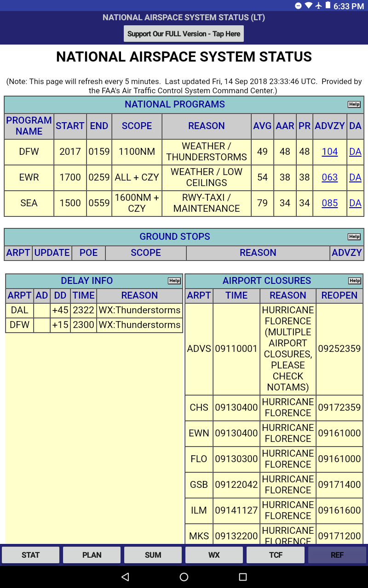
Task: Select the SEA program name cell
Action: pyautogui.click(x=29, y=203)
